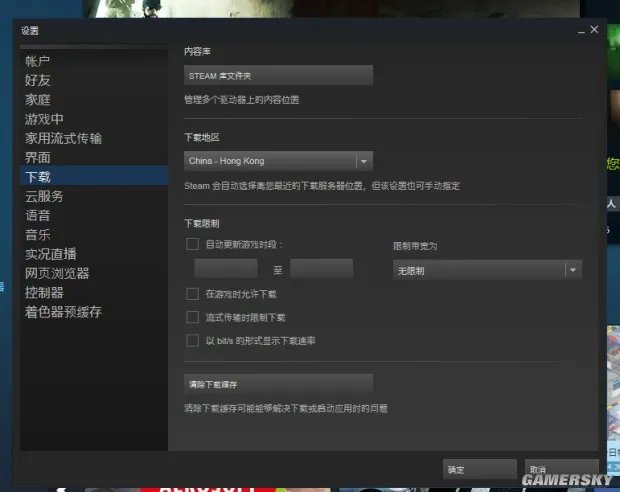The image size is (620, 492).
Task: Minimize the settings window
Action: (581, 31)
